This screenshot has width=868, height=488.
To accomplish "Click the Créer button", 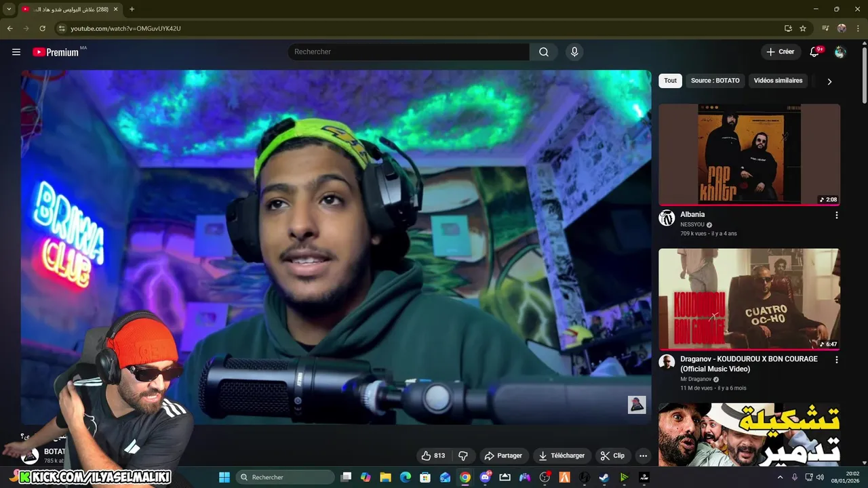I will point(781,52).
